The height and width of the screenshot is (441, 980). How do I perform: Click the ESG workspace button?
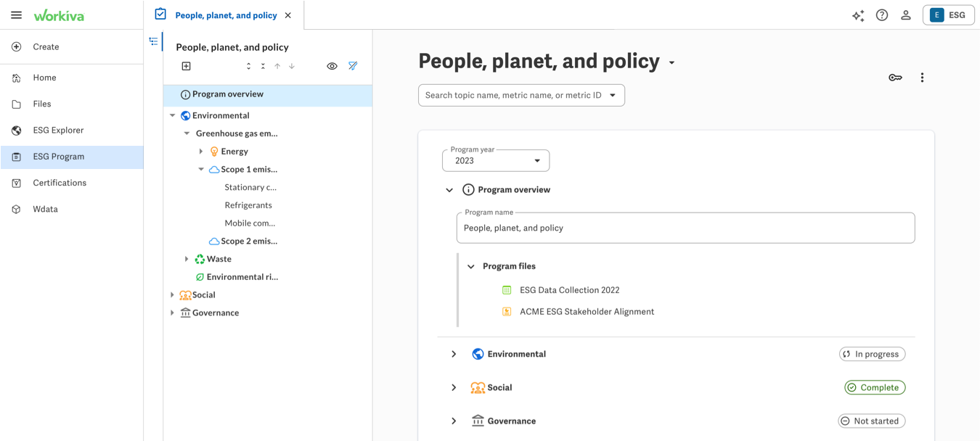click(948, 15)
